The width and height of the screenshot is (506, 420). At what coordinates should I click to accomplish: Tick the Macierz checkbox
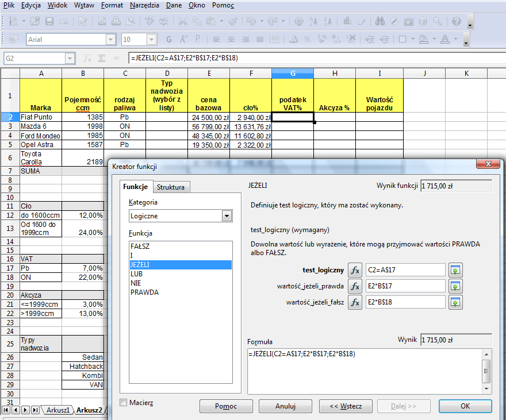[x=123, y=402]
